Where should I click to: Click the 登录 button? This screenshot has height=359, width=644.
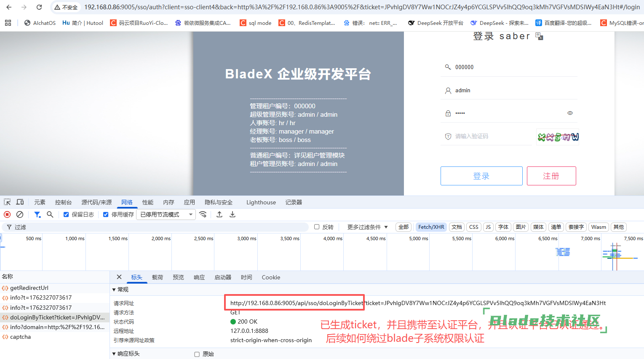(x=481, y=176)
